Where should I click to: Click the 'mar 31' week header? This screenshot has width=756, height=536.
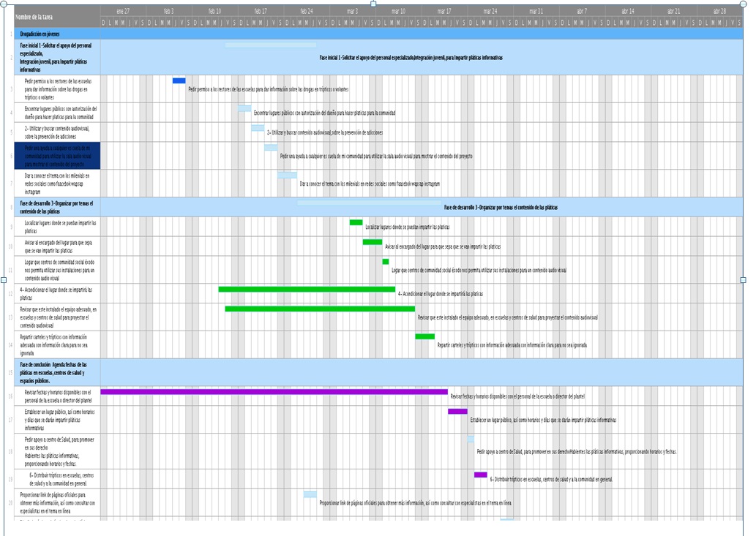536,11
